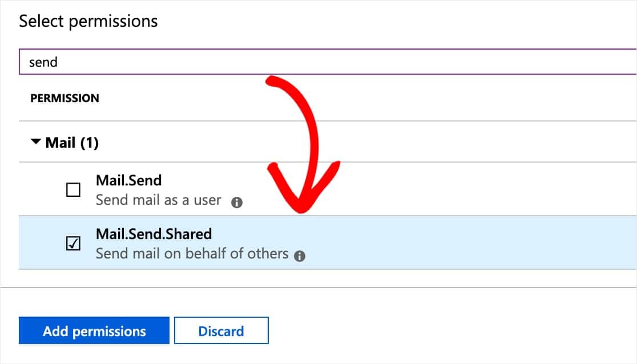Click the PERMISSION column header
Screen dimensions: 637x364
tap(64, 98)
